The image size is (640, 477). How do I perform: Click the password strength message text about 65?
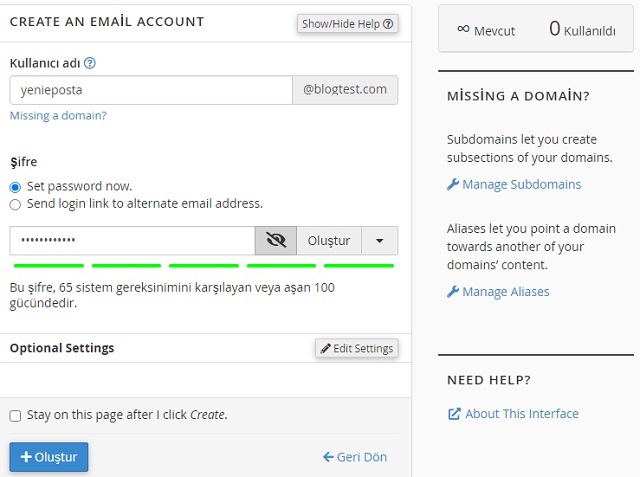point(172,295)
